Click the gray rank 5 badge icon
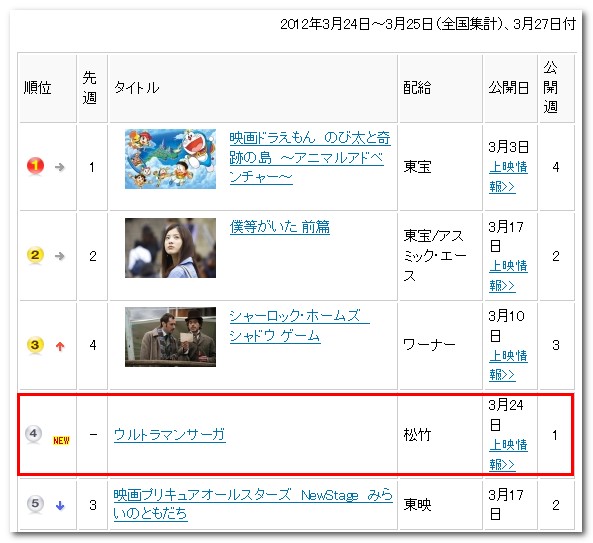 coord(35,504)
